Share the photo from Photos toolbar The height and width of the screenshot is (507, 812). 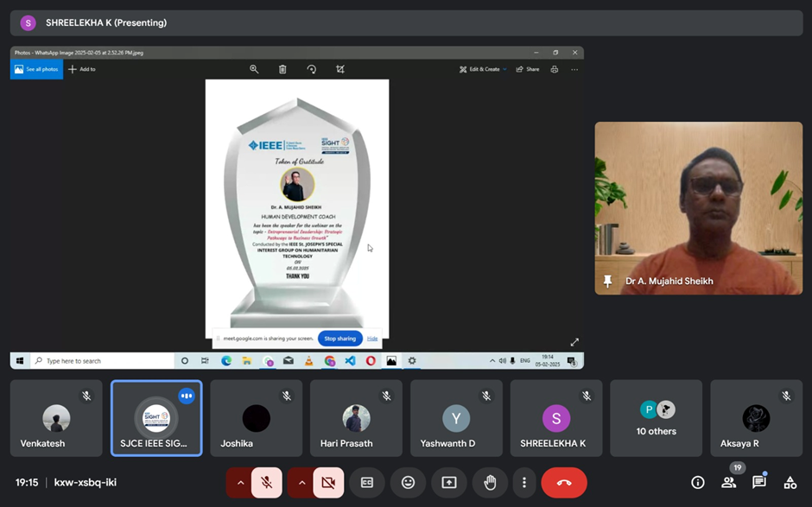point(528,69)
